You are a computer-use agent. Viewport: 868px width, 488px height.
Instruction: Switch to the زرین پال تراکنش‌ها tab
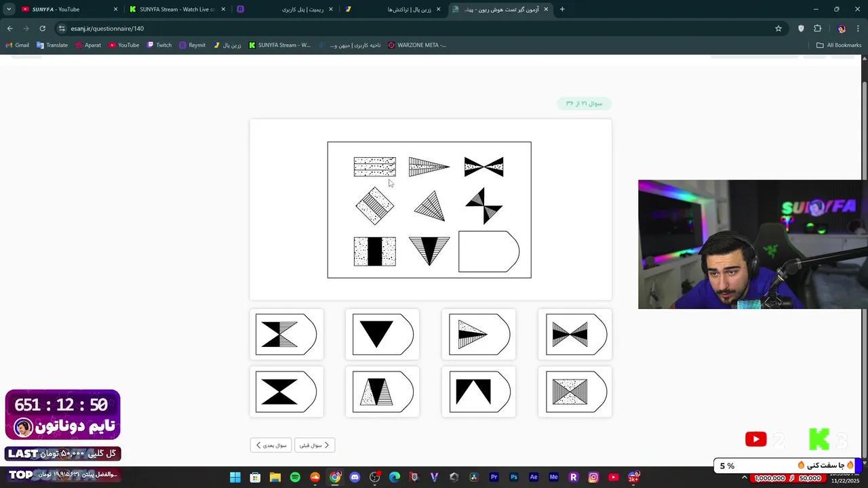pos(393,9)
